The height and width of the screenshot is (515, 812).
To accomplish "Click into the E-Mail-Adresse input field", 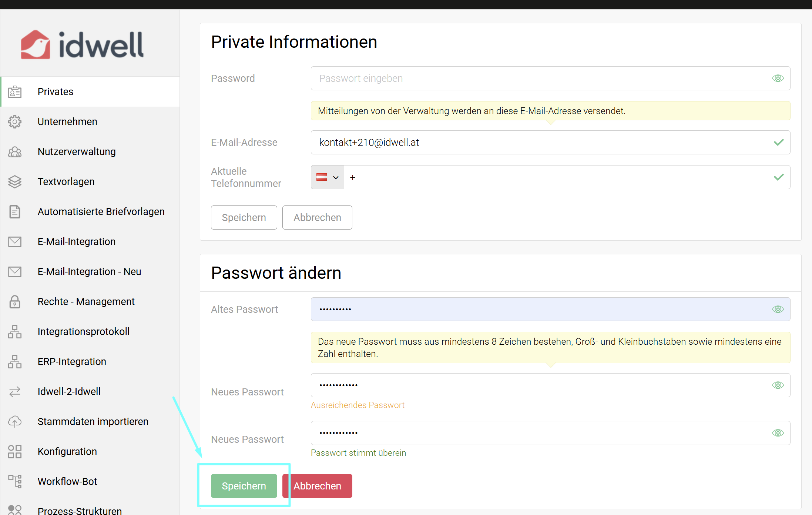I will pos(540,143).
